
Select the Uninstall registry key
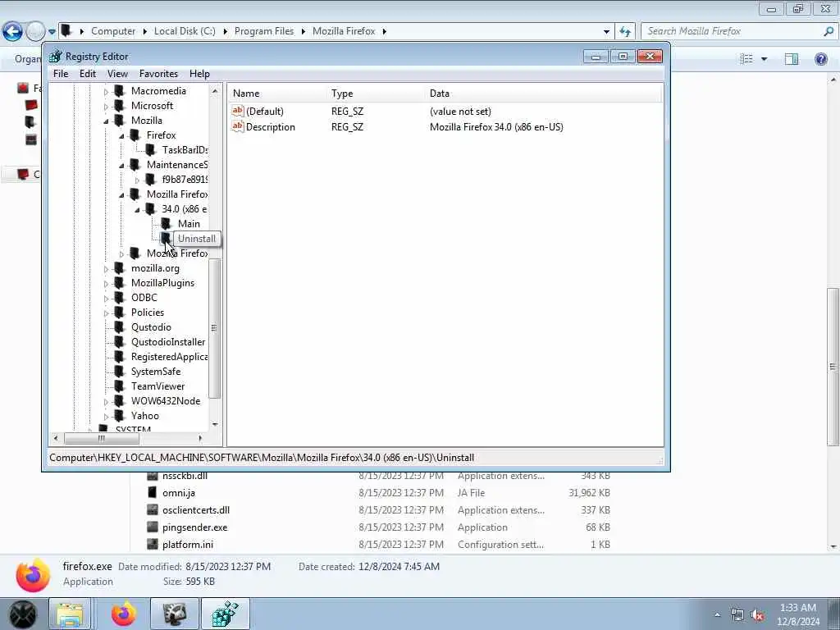pyautogui.click(x=197, y=239)
